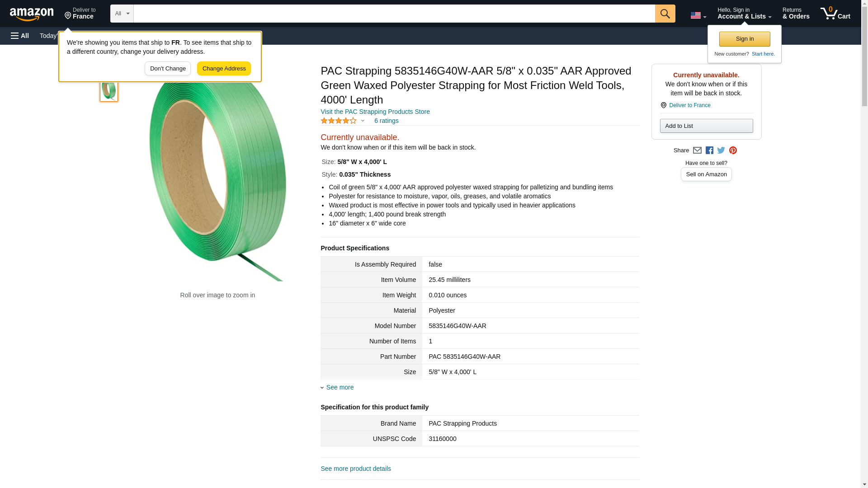Click the search magnifier button
The height and width of the screenshot is (488, 868).
pyautogui.click(x=665, y=14)
